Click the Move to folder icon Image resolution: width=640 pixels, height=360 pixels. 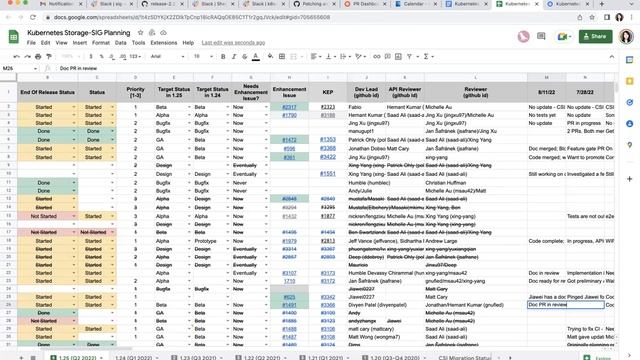point(152,33)
